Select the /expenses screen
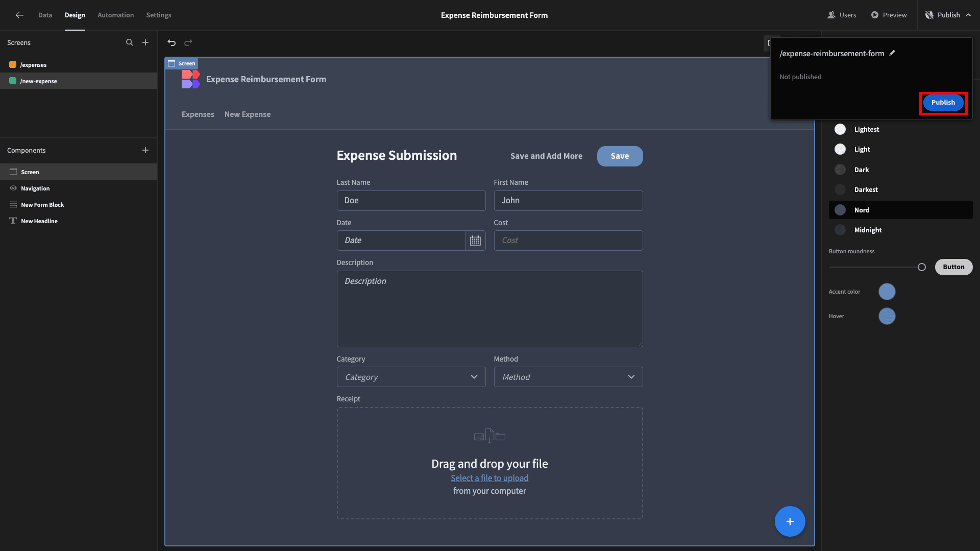 79,65
